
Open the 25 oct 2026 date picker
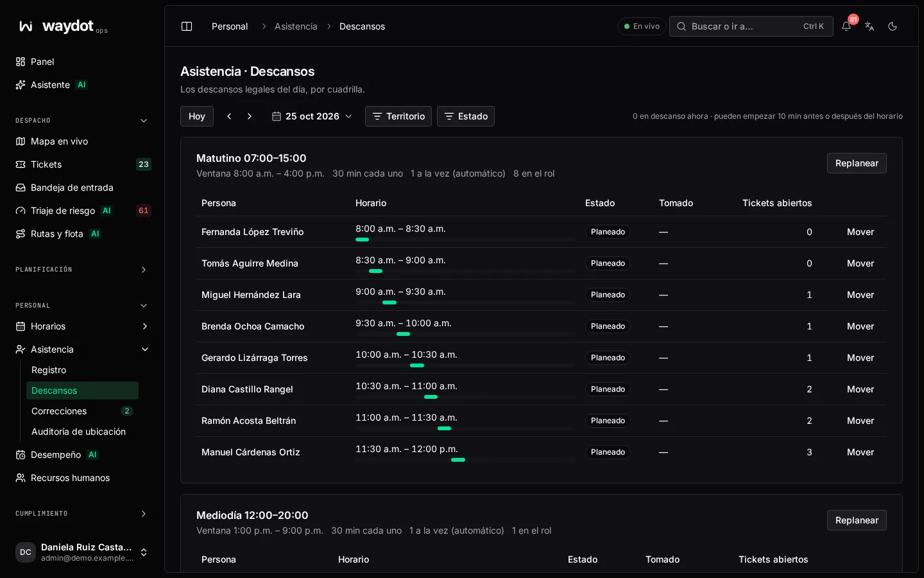point(312,116)
